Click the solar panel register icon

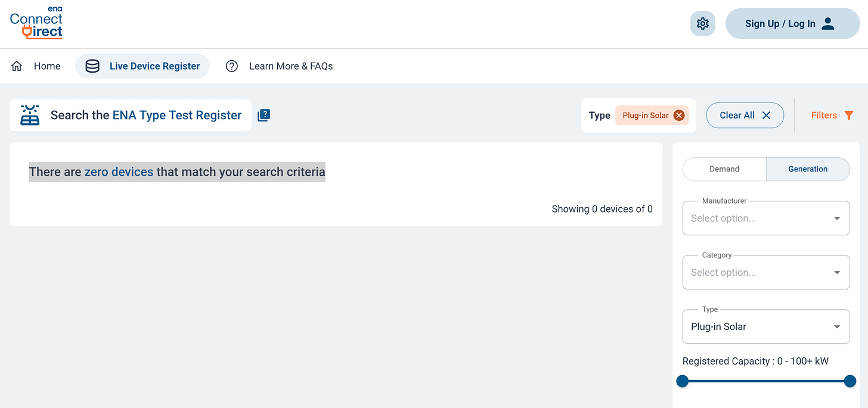click(x=30, y=116)
